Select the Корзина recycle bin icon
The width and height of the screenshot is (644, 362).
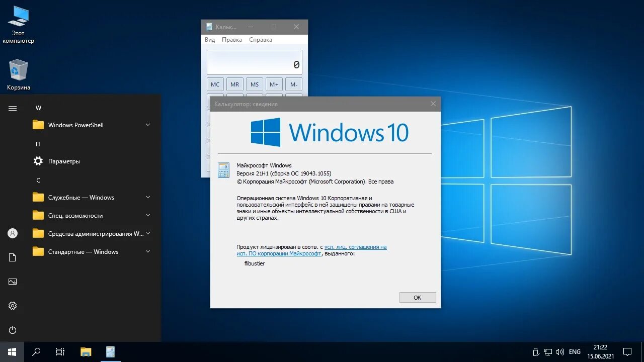click(19, 75)
